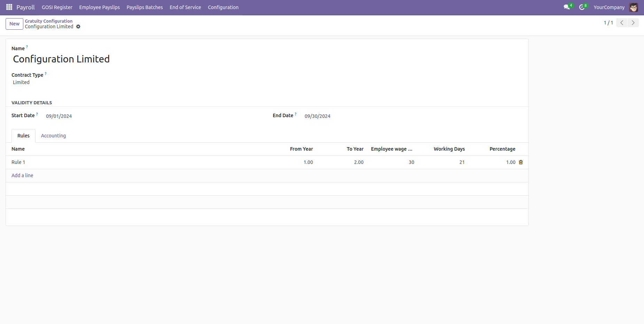
Task: Open the activities clock icon
Action: 582,7
